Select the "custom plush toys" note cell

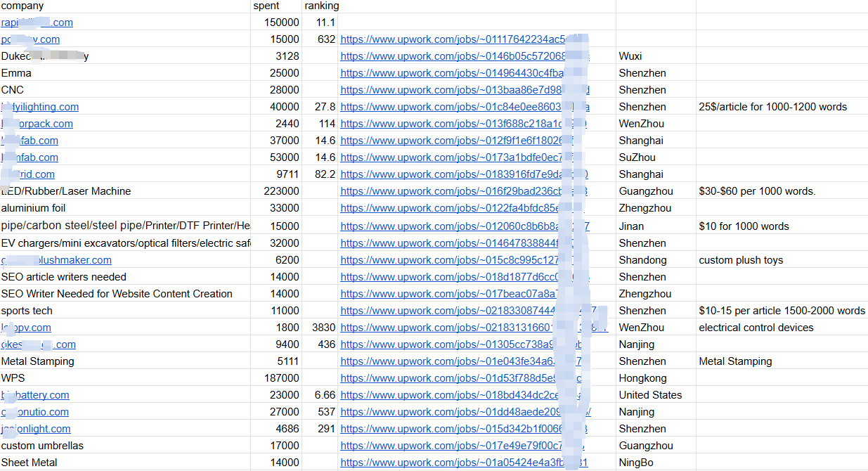pyautogui.click(x=782, y=260)
